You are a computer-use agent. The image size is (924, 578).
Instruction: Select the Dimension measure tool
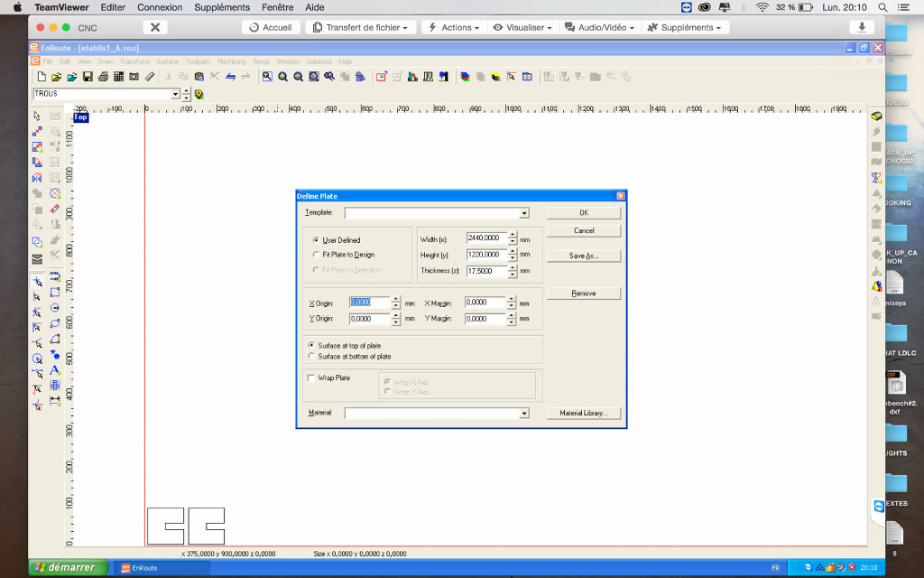pos(55,400)
